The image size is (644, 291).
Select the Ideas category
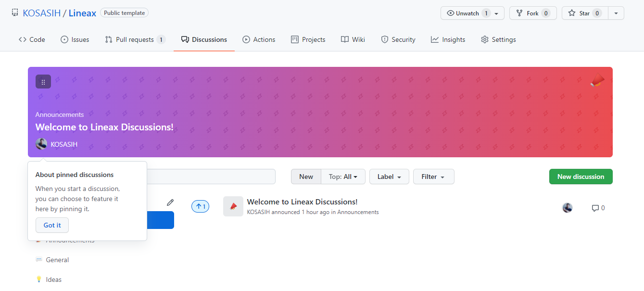click(x=53, y=279)
